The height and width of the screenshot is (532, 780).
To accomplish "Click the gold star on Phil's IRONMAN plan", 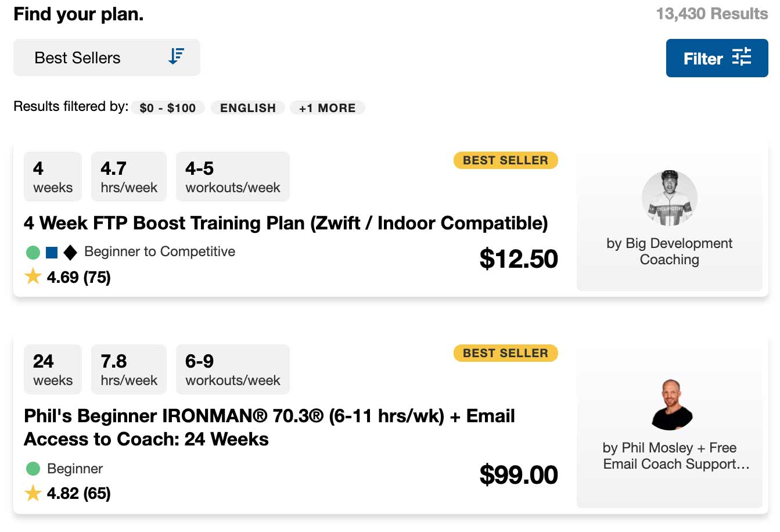I will 33,493.
